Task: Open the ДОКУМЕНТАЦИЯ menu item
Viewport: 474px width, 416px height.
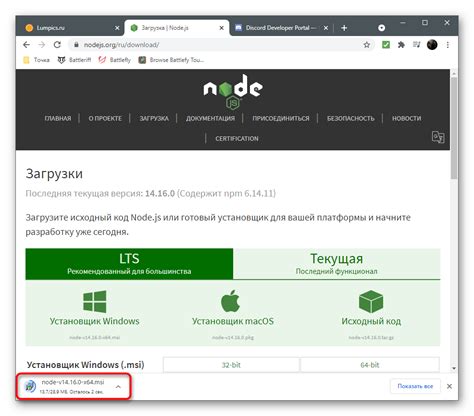Action: [210, 118]
